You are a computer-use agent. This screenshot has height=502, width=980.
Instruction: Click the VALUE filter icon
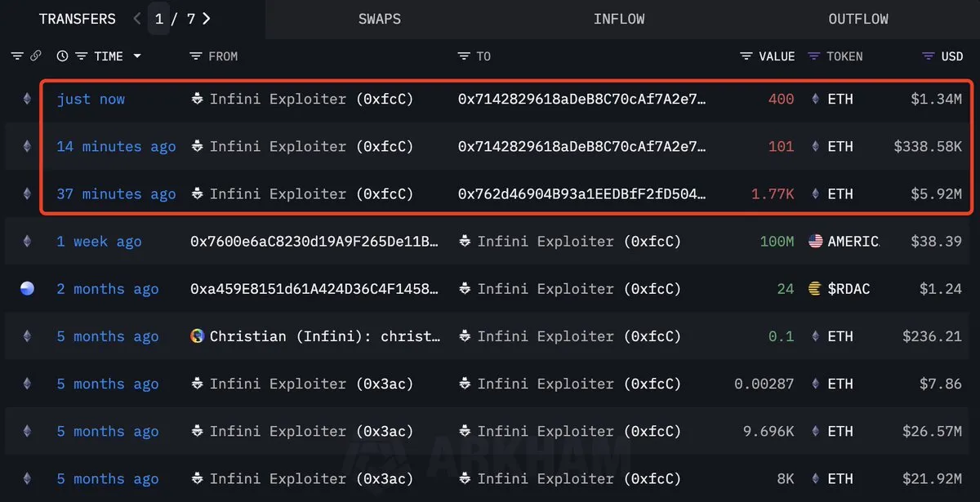(x=746, y=56)
